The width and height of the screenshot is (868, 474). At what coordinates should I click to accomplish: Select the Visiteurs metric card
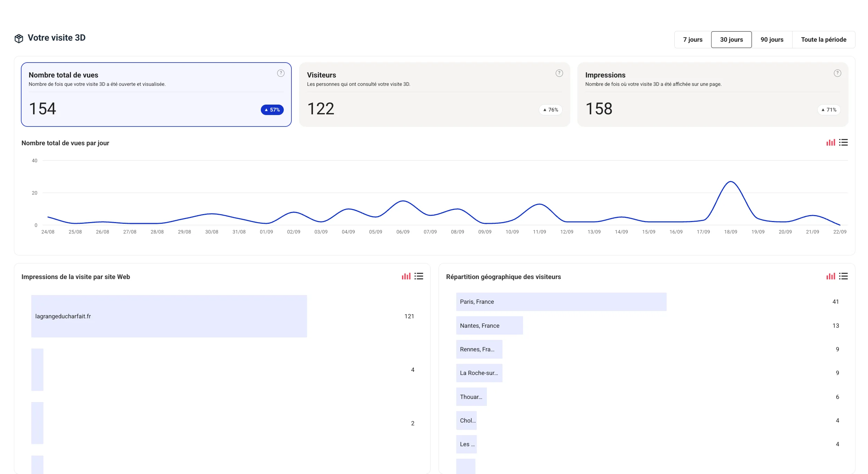434,95
